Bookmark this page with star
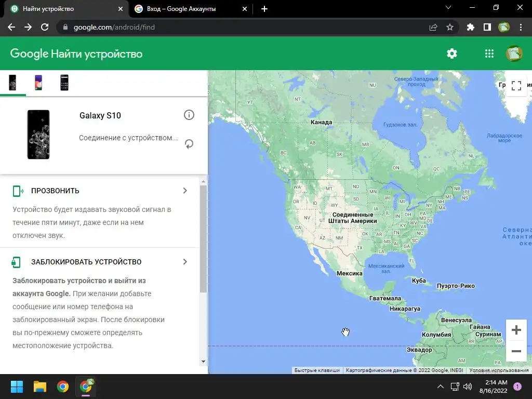Screen dimensions: 532x399 click(x=450, y=27)
